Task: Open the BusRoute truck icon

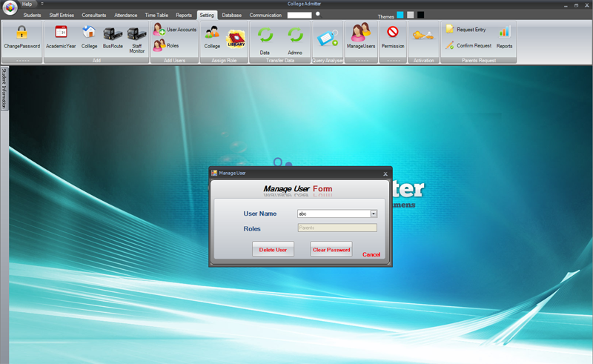Action: point(113,34)
